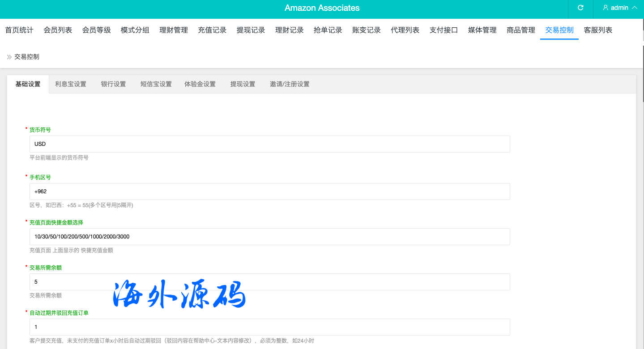
Task: Open the 商品管理 menu
Action: [x=520, y=30]
